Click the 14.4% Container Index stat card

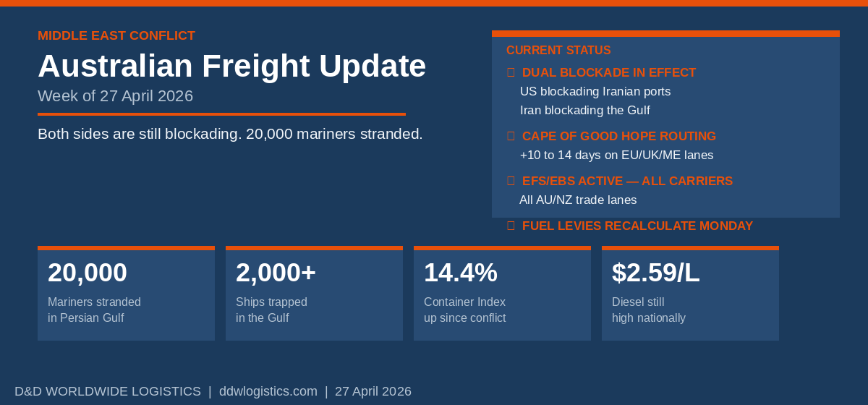click(502, 294)
